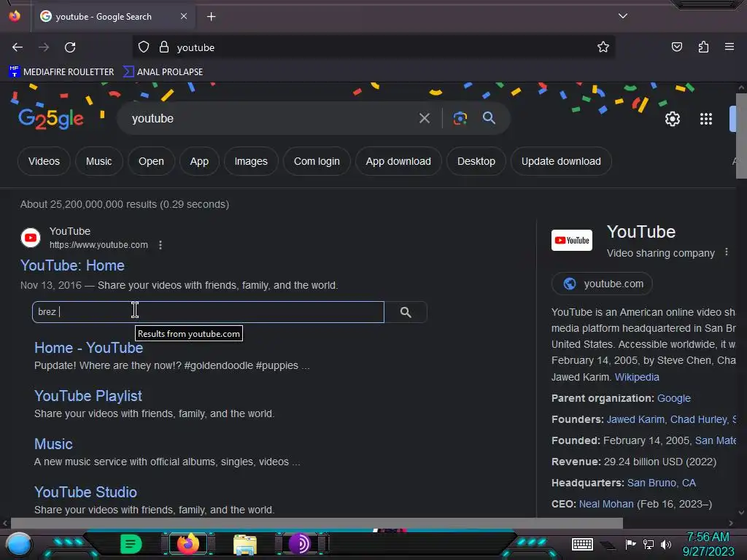This screenshot has height=560, width=747.
Task: Close the youtube - Google Search tab
Action: click(184, 16)
